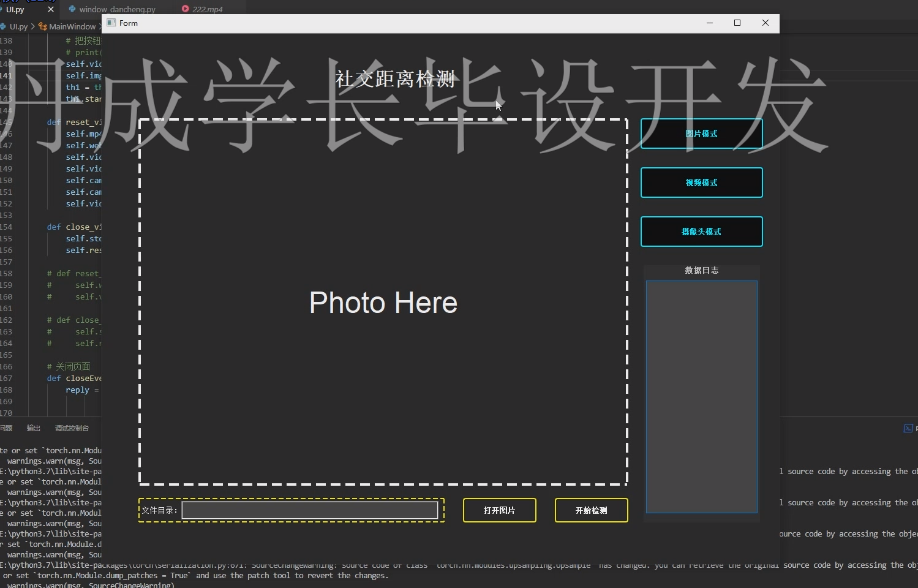Switch to the 问题 panel tab
The width and height of the screenshot is (918, 588).
tap(6, 428)
